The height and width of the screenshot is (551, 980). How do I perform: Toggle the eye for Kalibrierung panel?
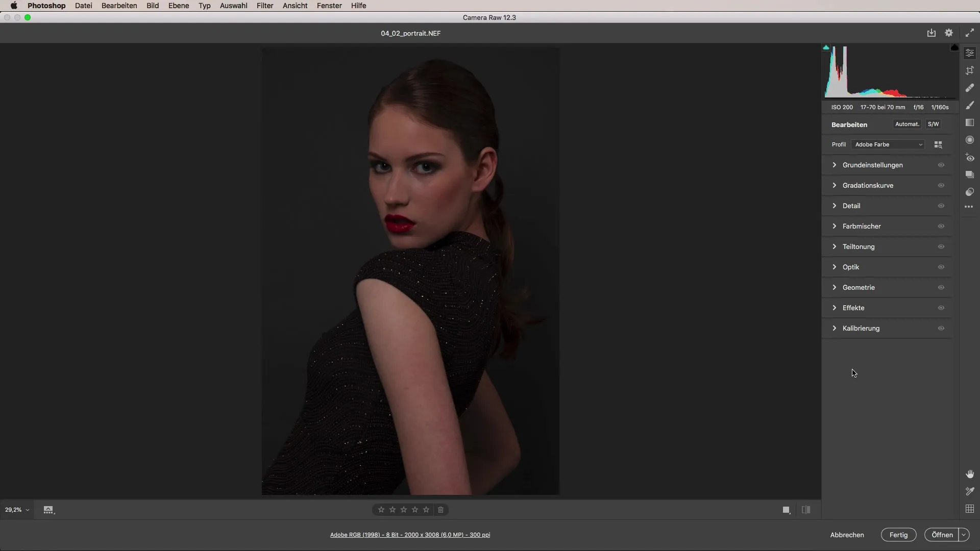click(941, 328)
